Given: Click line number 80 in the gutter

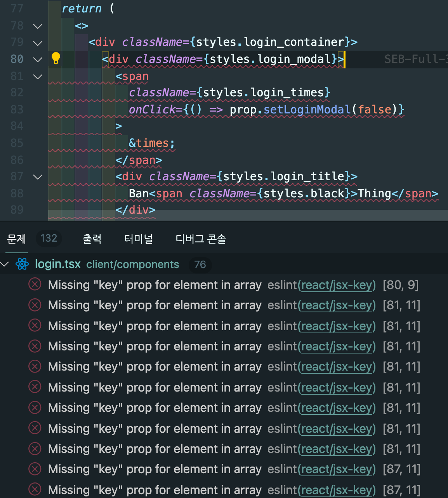Looking at the screenshot, I should 17,59.
